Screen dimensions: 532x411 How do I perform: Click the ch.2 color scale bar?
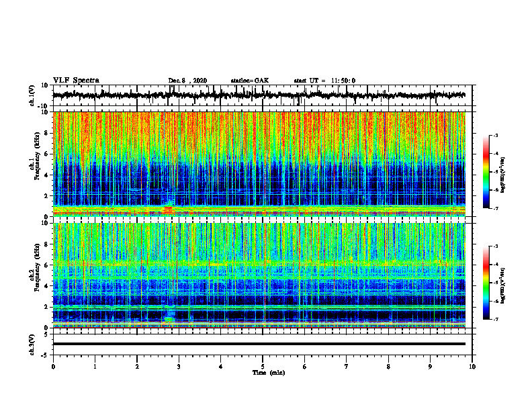(x=486, y=283)
